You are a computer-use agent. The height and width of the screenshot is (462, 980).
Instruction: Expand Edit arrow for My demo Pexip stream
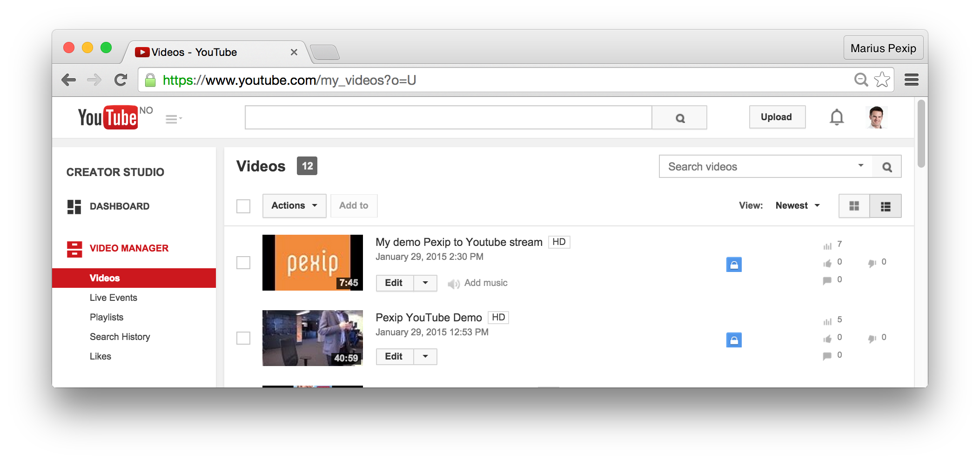coord(425,283)
